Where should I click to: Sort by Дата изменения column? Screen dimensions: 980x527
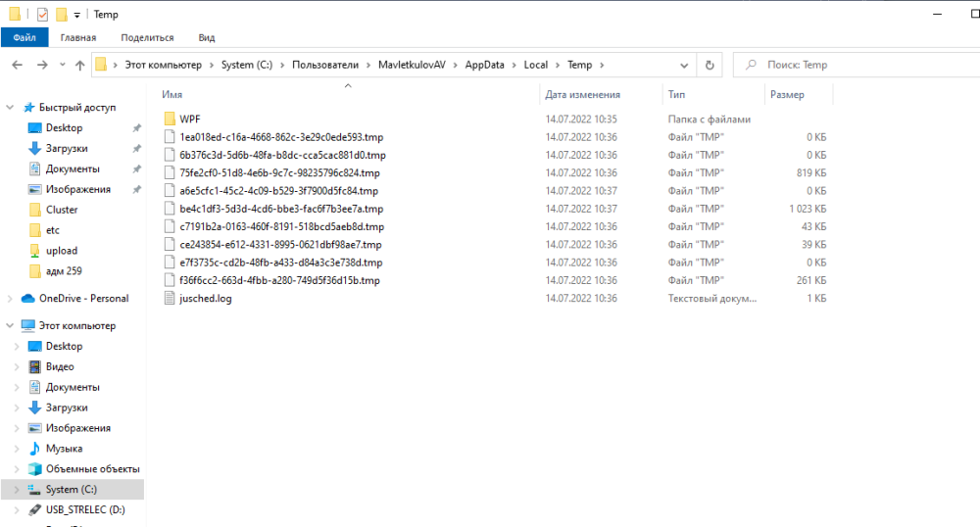click(x=582, y=95)
